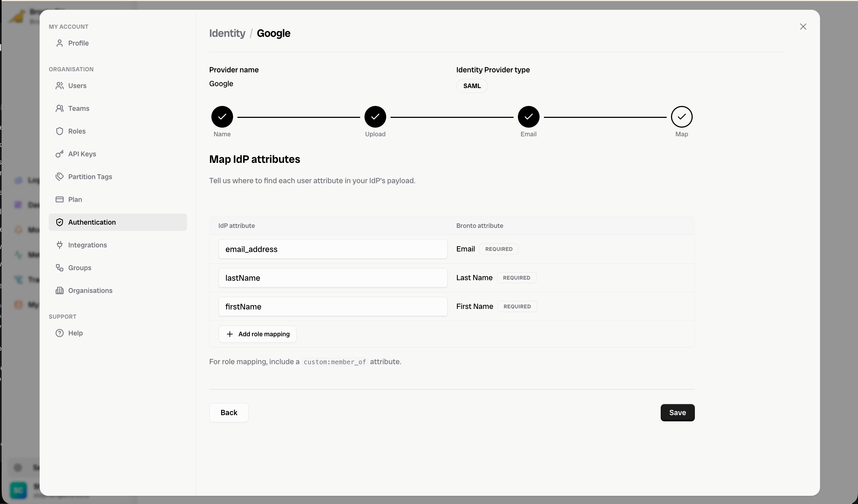
Task: Open the Integrations section
Action: click(x=118, y=245)
